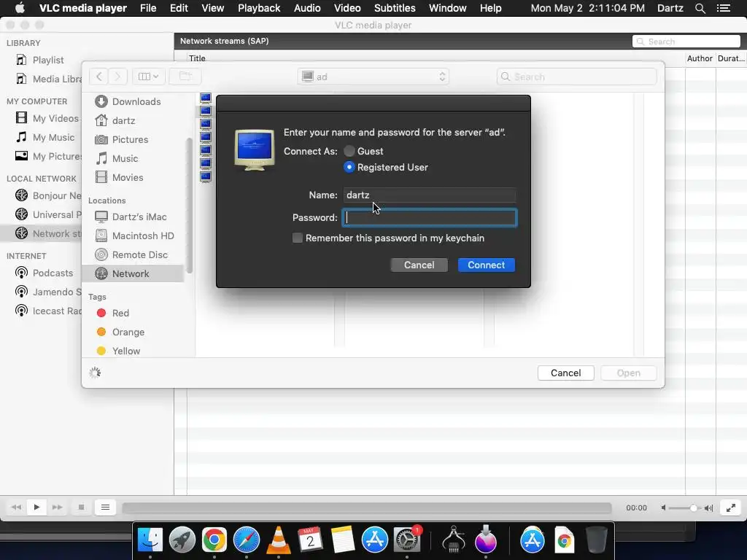Click the playback position slider
This screenshot has height=560, width=747.
click(x=367, y=507)
